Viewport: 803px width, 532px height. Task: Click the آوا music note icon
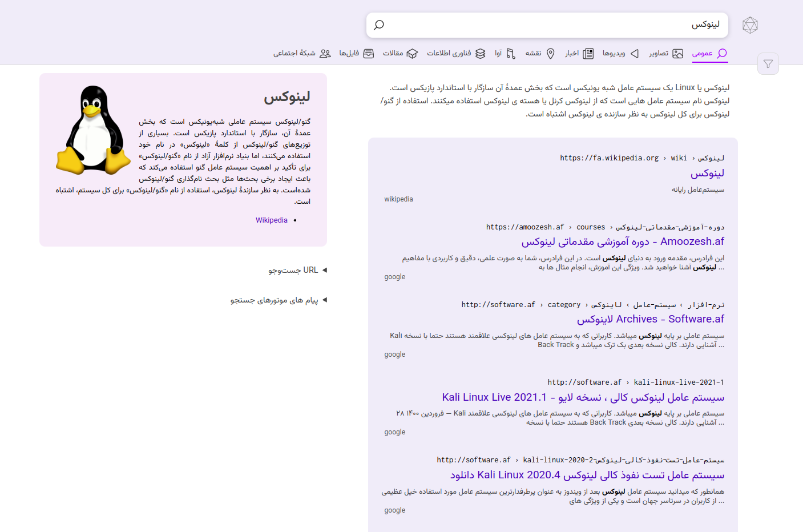(511, 53)
